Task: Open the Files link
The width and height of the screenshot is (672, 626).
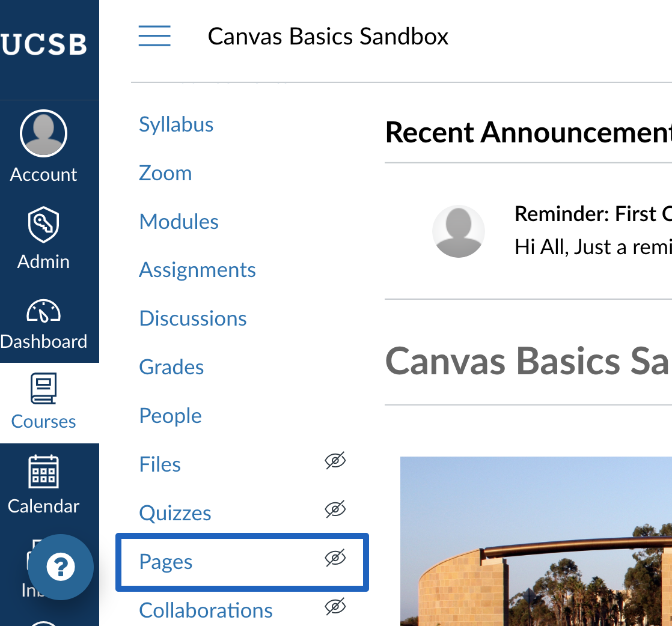Action: [x=160, y=464]
